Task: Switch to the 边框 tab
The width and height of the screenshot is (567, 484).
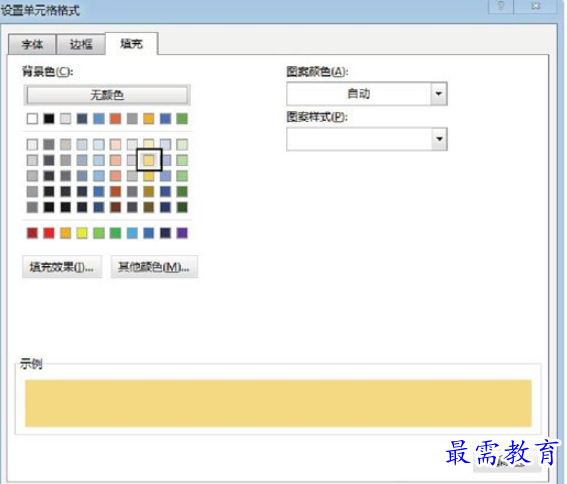Action: (x=81, y=44)
